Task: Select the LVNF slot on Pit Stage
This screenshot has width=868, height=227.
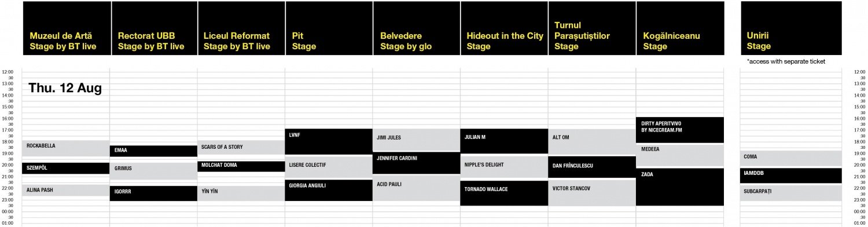Action: point(329,142)
